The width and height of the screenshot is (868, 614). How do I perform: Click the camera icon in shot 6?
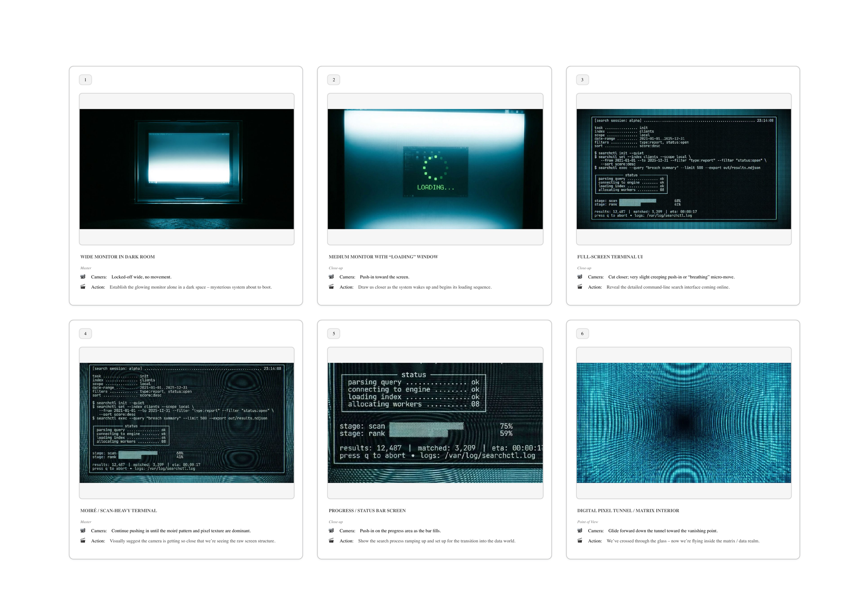(x=580, y=530)
